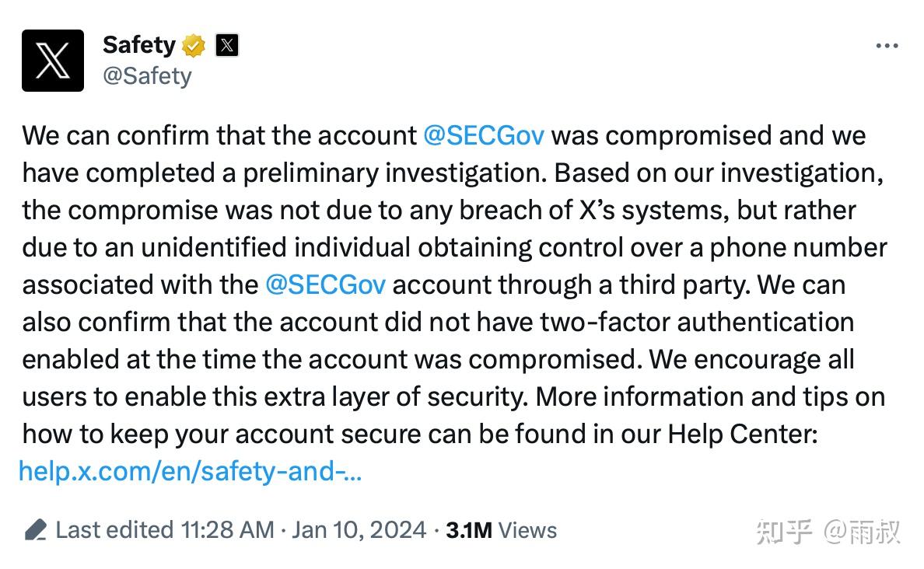Open @SECGov mention before 'was compromised'
Image resolution: width=924 pixels, height=569 pixels.
point(484,135)
